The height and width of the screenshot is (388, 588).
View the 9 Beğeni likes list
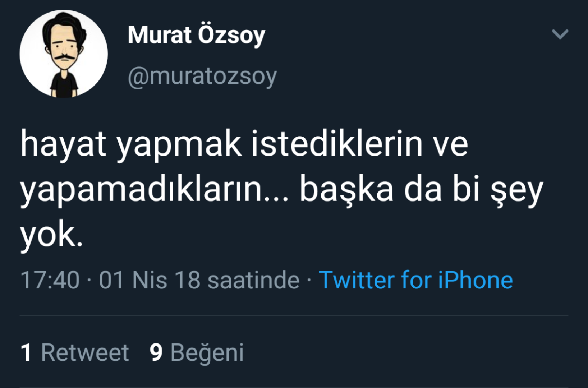point(197,352)
